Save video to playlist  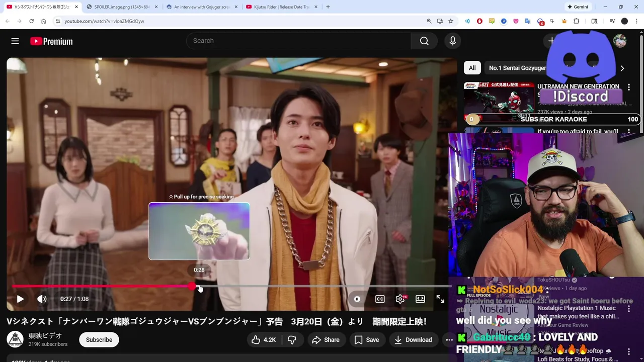pyautogui.click(x=367, y=340)
